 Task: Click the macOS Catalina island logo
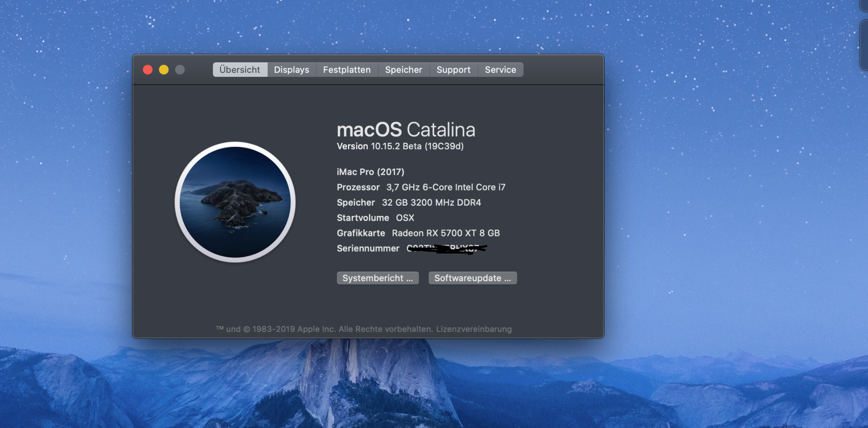tap(235, 202)
